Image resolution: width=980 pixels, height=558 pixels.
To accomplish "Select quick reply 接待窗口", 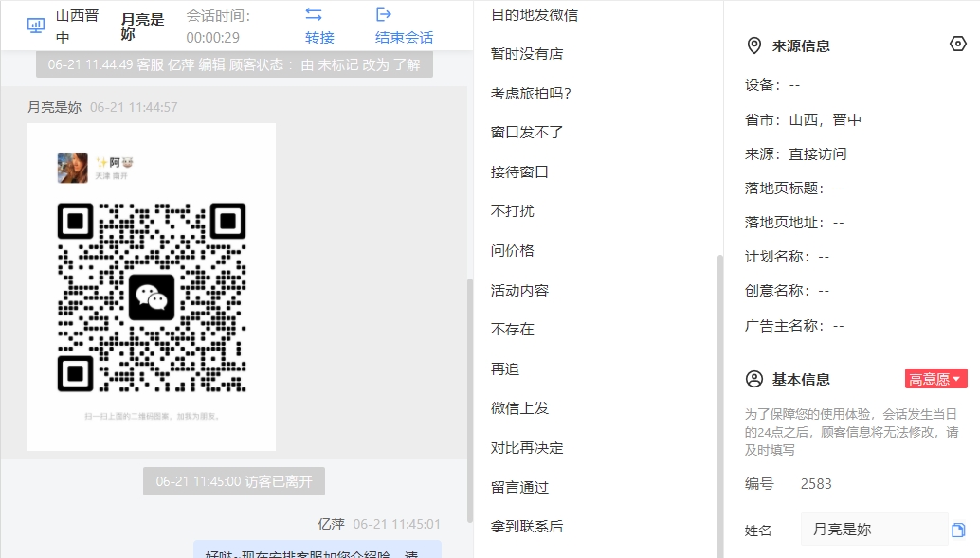I will pyautogui.click(x=519, y=171).
